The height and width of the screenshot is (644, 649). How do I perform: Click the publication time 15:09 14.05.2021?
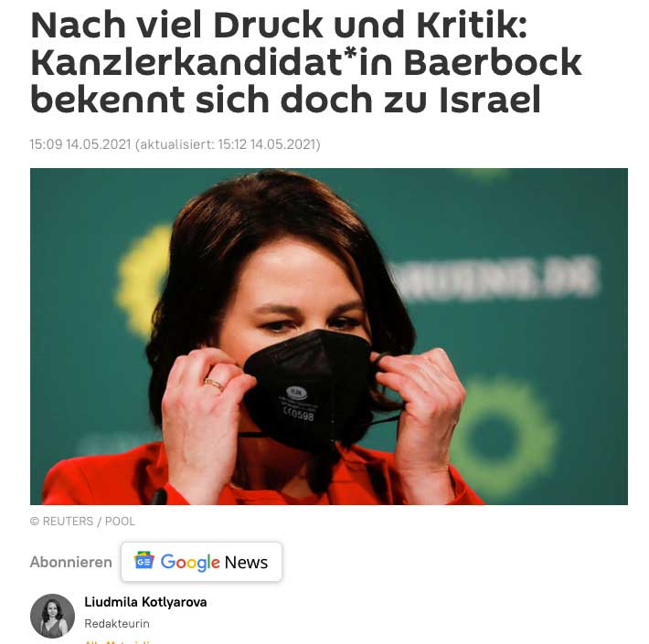(x=80, y=144)
